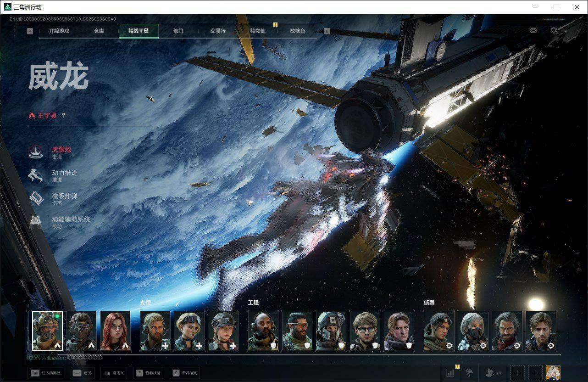Viewport: 588px width, 382px height.
Task: Switch to the 仓库 tab
Action: 99,31
